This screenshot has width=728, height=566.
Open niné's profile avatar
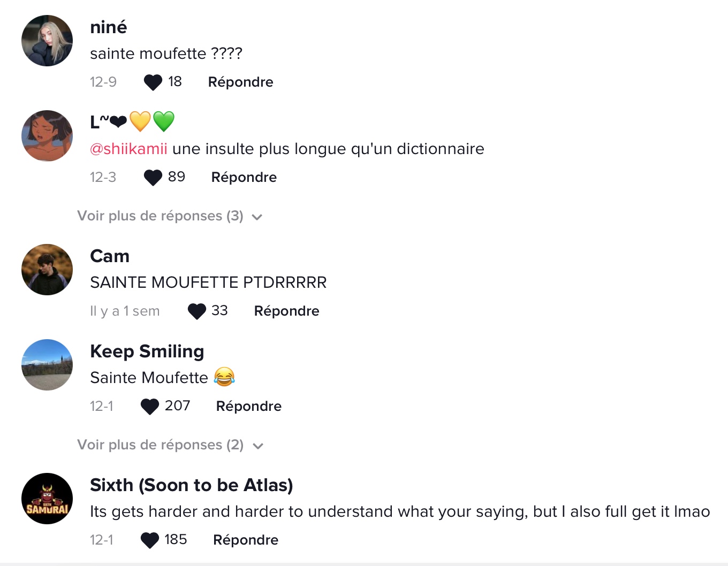pyautogui.click(x=47, y=41)
